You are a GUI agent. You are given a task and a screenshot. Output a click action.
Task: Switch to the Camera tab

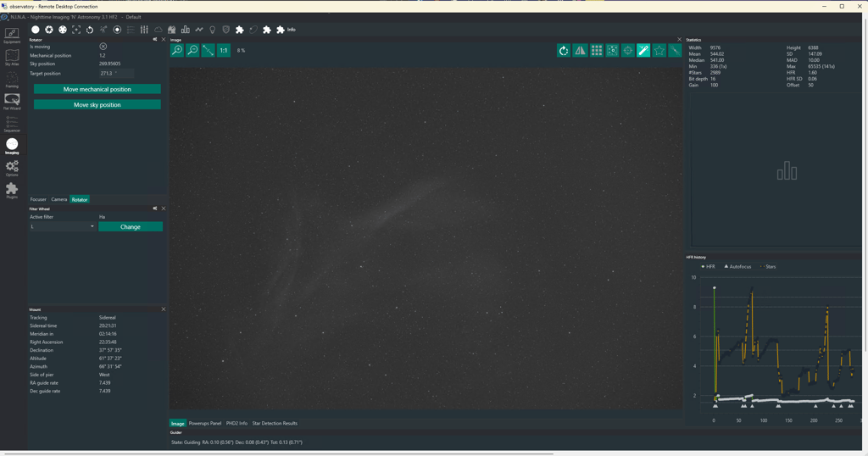coord(59,199)
